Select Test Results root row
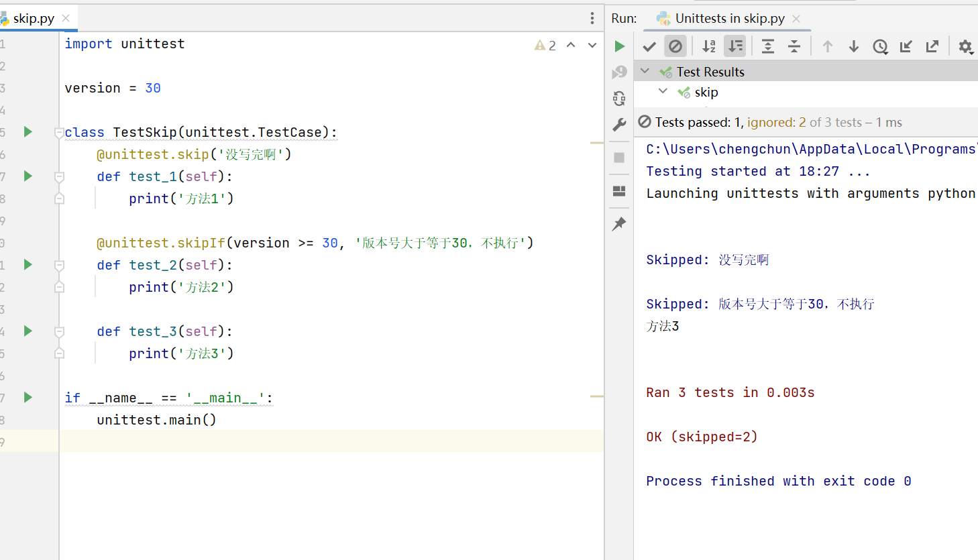The image size is (978, 560). point(806,71)
